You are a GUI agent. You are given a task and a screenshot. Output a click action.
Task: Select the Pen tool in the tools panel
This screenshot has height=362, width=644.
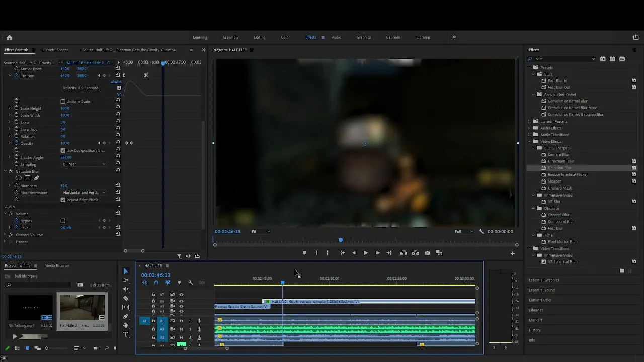(x=126, y=316)
